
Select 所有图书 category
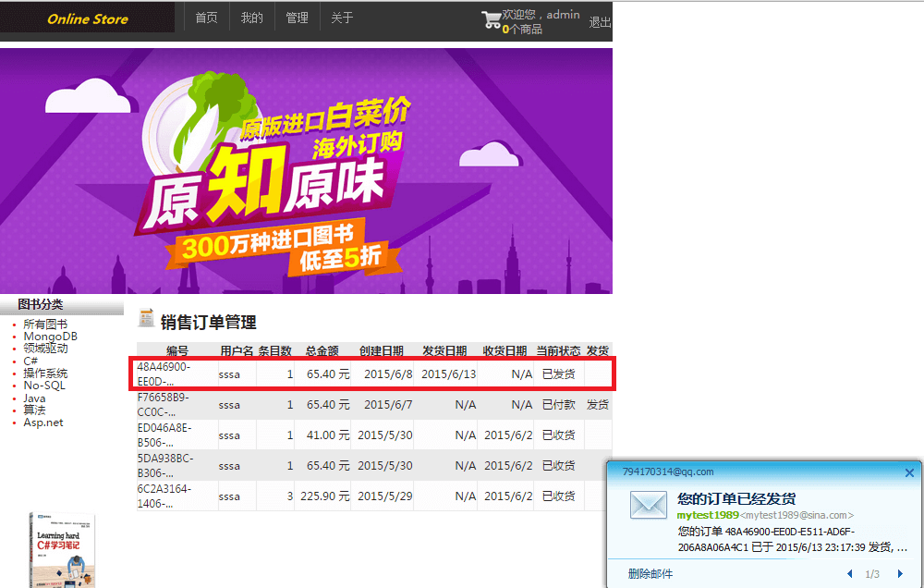pyautogui.click(x=45, y=324)
